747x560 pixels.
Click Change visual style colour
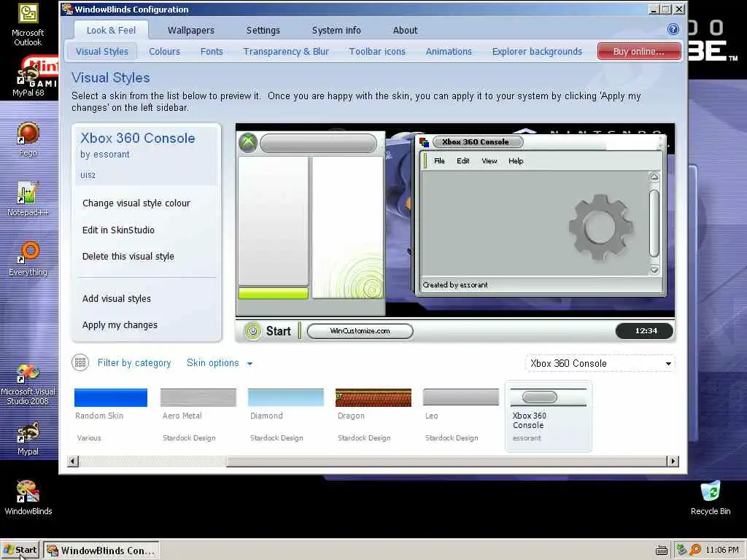[136, 203]
